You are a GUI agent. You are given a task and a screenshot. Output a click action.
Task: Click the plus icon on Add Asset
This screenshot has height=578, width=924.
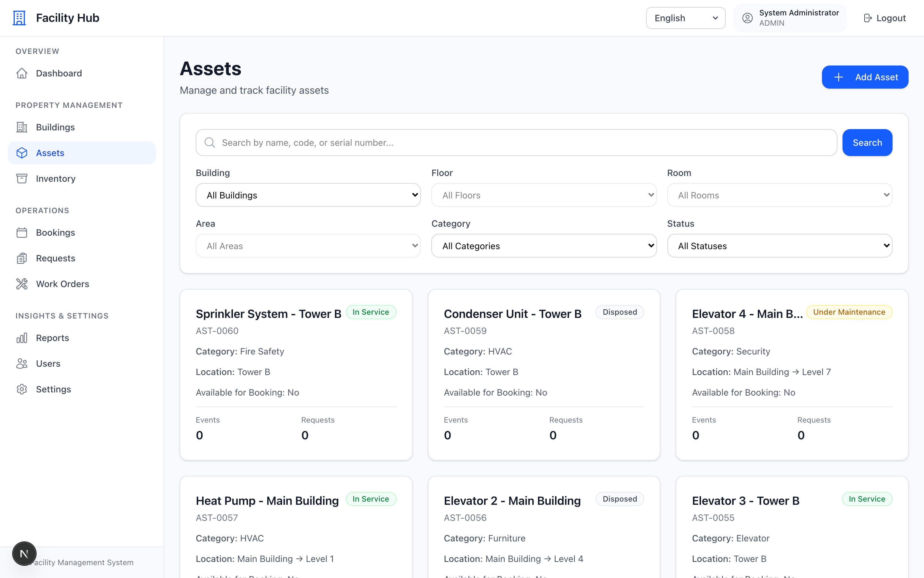(838, 77)
